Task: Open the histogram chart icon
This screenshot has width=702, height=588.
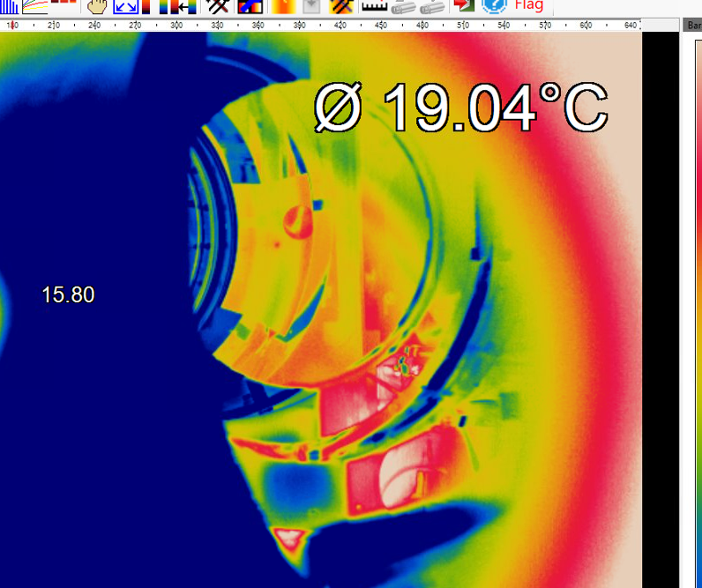Action: (11, 5)
